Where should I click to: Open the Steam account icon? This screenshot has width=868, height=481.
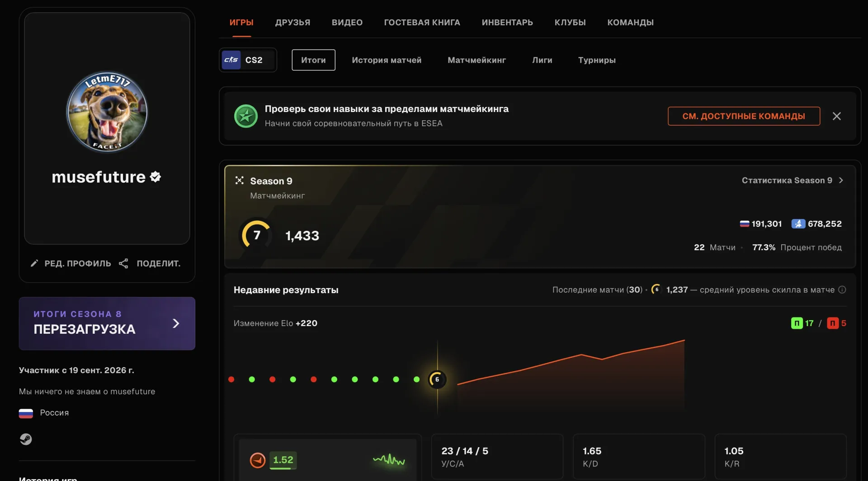click(26, 439)
